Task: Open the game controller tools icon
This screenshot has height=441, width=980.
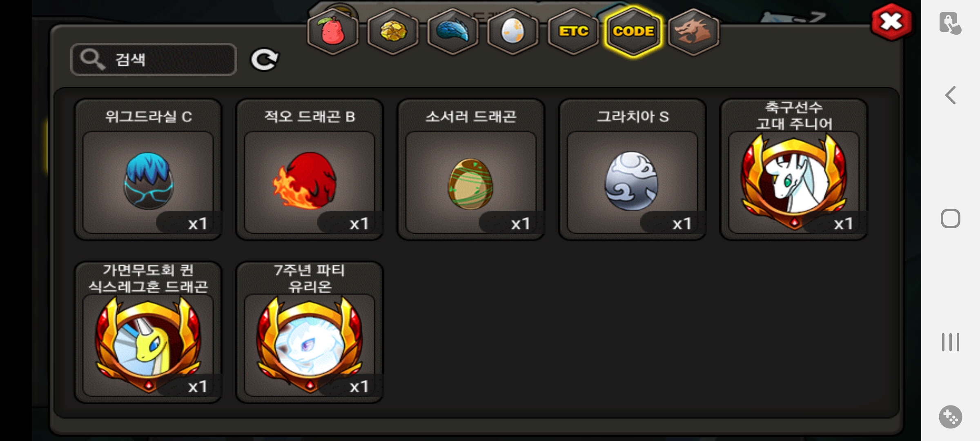Action: click(951, 417)
